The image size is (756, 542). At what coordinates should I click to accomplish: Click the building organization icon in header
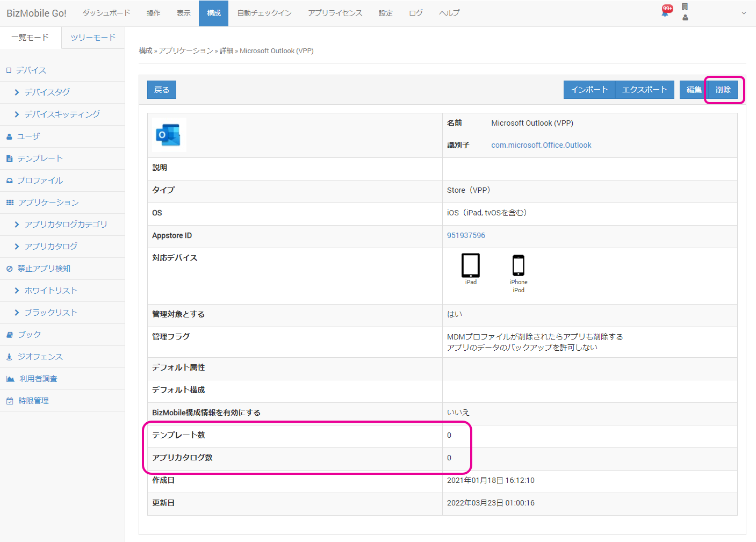[685, 7]
